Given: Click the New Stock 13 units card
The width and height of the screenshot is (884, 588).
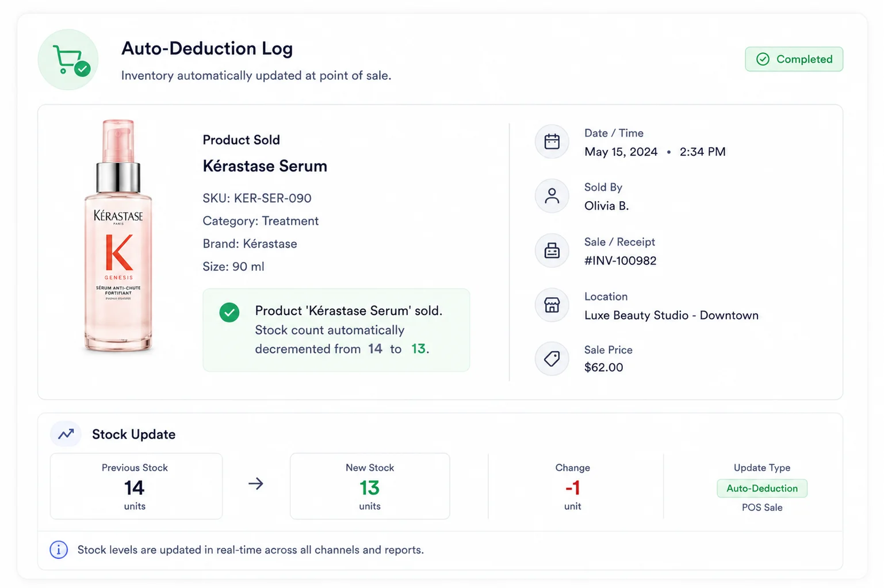Looking at the screenshot, I should (370, 486).
